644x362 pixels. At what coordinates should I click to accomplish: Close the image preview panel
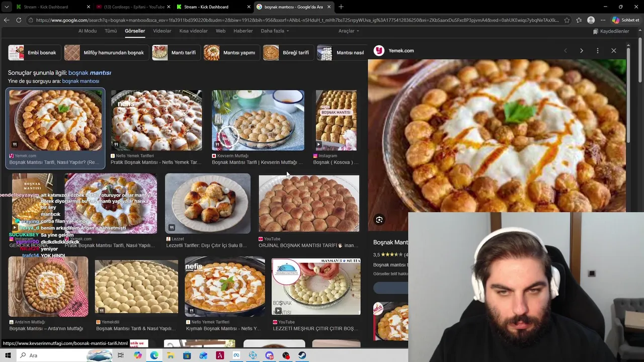click(614, 51)
